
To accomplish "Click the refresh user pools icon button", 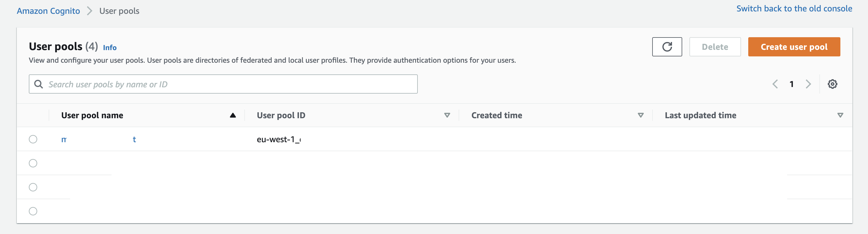I will coord(667,47).
